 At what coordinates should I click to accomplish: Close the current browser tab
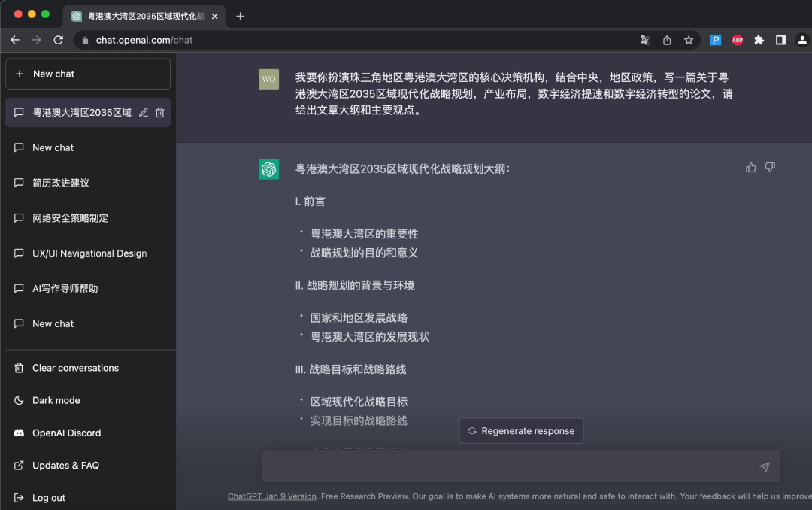(x=214, y=16)
